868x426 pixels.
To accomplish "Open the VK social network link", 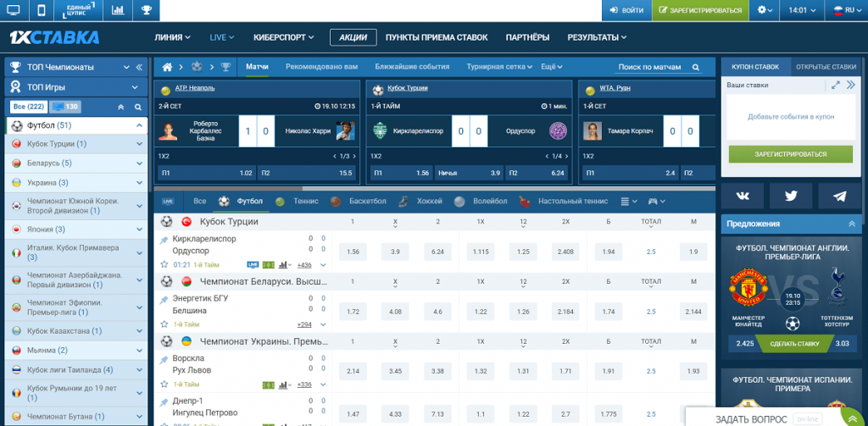I will (x=743, y=196).
